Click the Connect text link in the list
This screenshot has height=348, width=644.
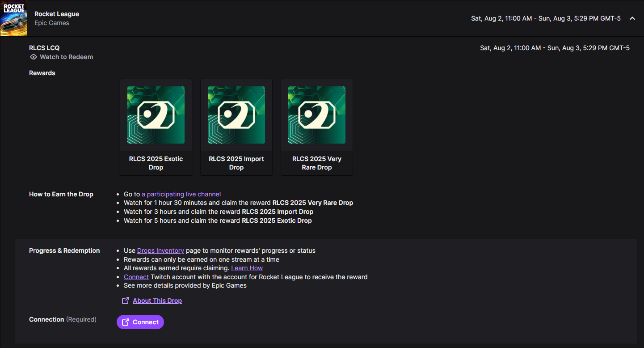tap(136, 277)
